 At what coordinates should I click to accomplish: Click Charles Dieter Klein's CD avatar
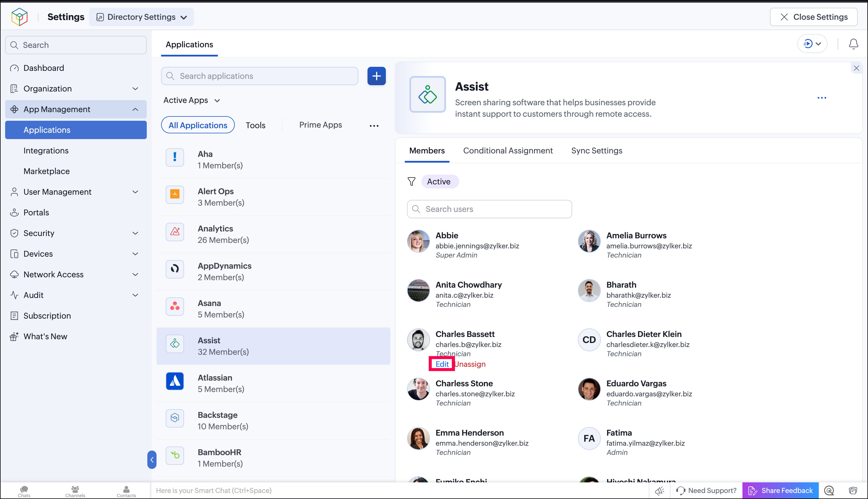click(x=589, y=340)
